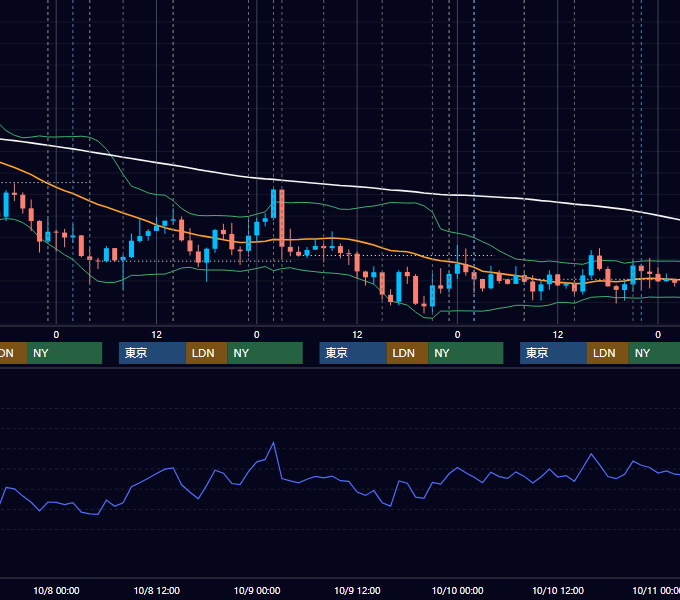Click the 10/10 12:00 date label

(x=558, y=590)
